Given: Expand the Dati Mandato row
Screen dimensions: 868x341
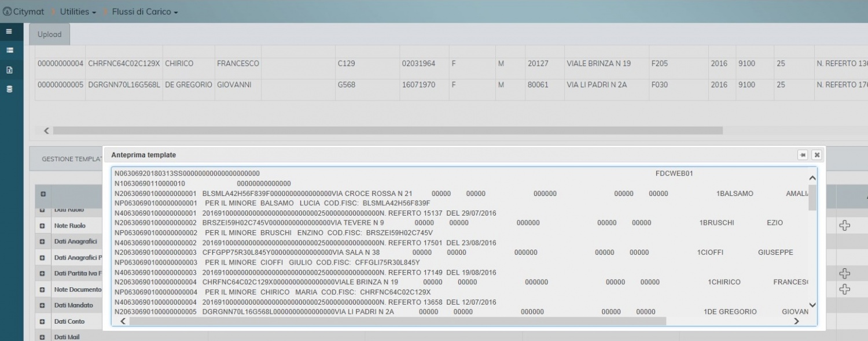Looking at the screenshot, I should click(42, 305).
